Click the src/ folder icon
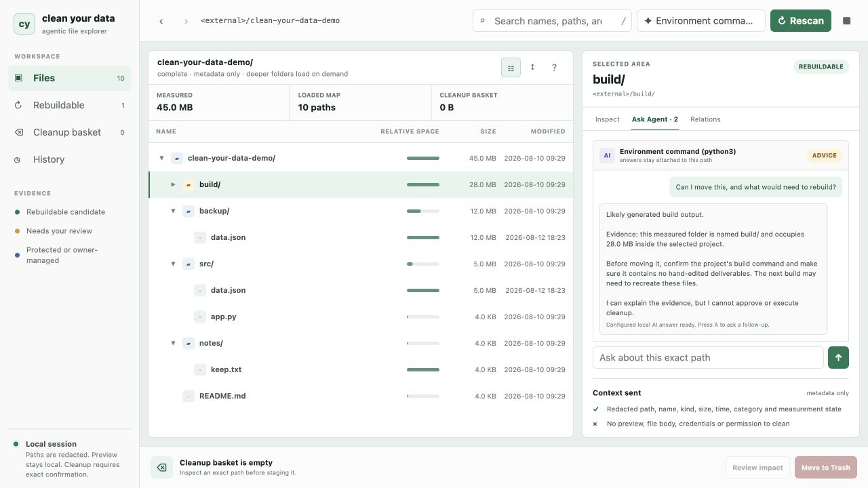The height and width of the screenshot is (488, 868). pos(189,264)
